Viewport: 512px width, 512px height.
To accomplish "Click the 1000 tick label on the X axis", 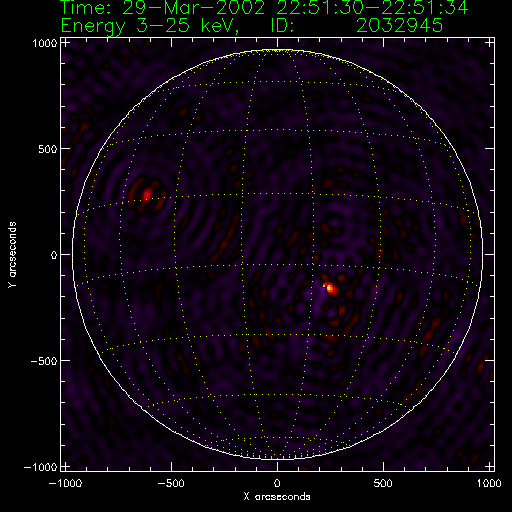I will click(489, 483).
